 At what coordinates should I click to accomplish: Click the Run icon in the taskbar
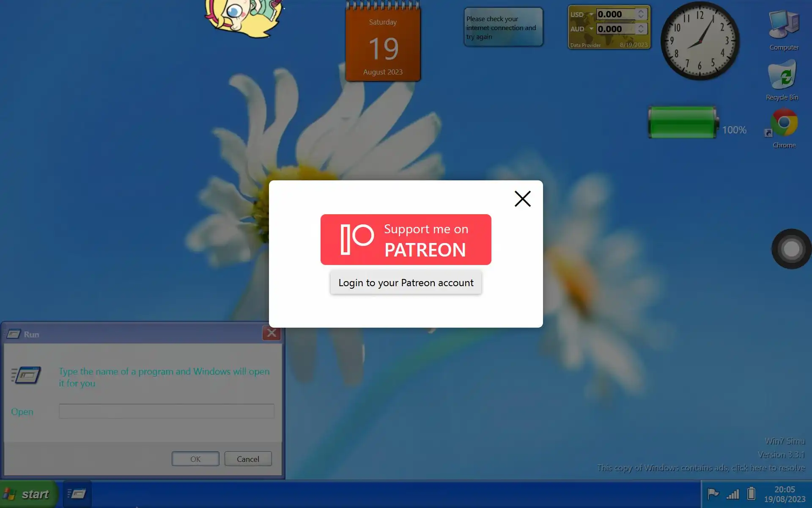pyautogui.click(x=77, y=494)
